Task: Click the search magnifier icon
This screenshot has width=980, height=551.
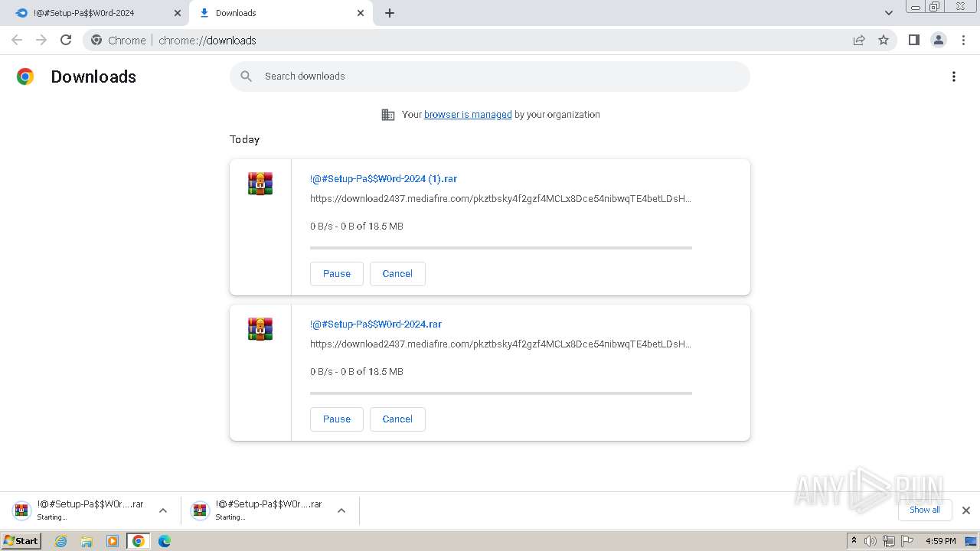Action: (246, 76)
